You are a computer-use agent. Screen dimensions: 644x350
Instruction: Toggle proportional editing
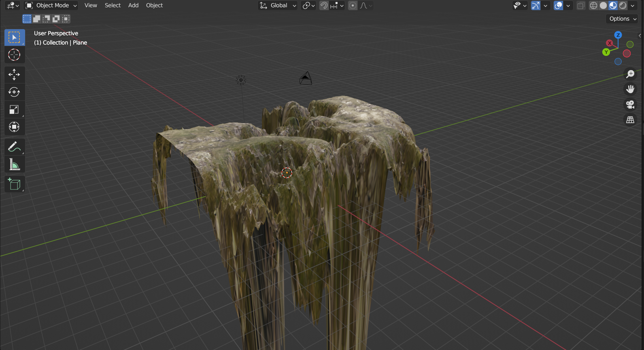click(353, 6)
